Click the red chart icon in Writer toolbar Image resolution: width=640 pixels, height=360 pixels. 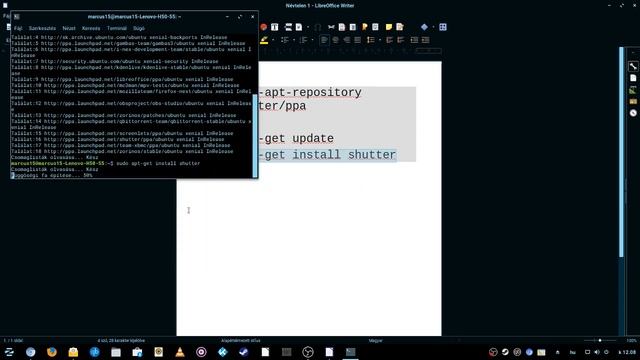point(263,27)
